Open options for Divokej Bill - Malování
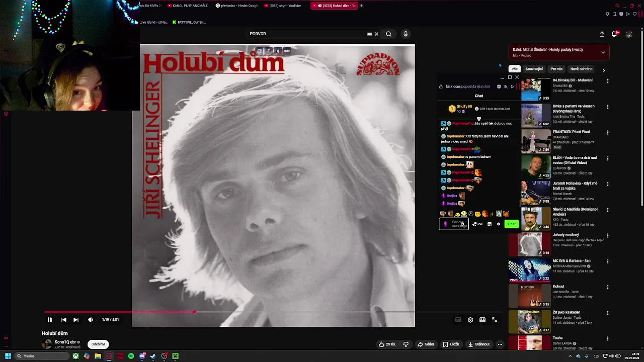Screen dimensions: 644x362 (x=607, y=81)
